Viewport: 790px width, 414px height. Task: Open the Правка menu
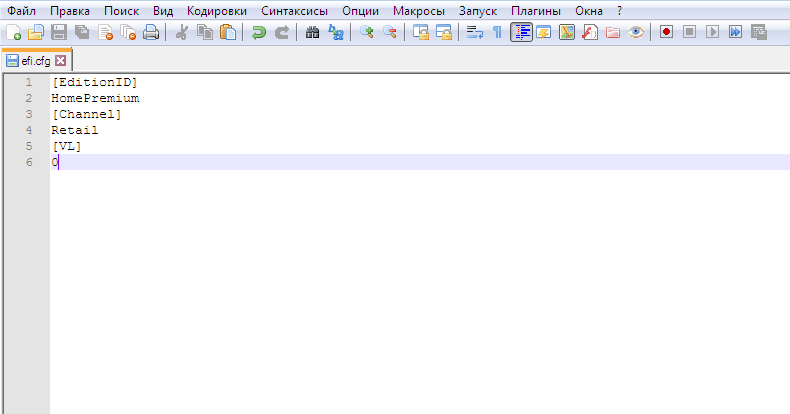tap(70, 11)
